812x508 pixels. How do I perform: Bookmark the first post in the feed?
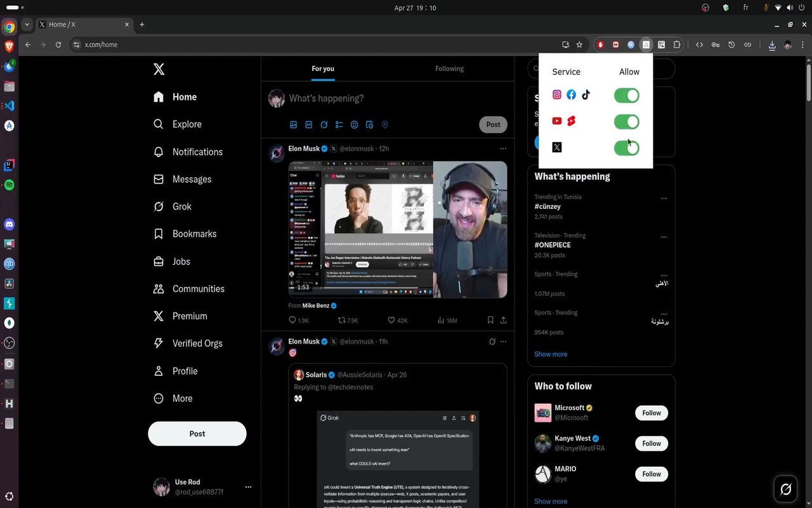click(490, 321)
